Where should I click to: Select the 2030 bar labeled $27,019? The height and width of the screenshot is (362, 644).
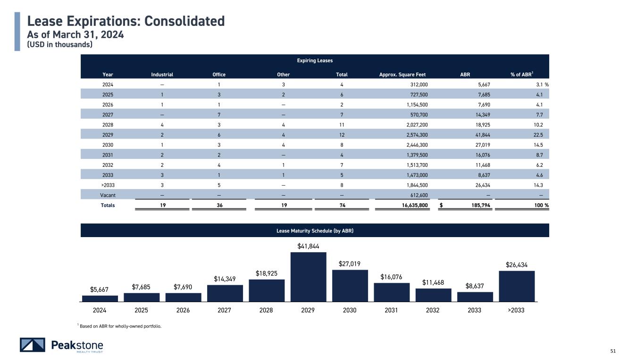point(350,285)
